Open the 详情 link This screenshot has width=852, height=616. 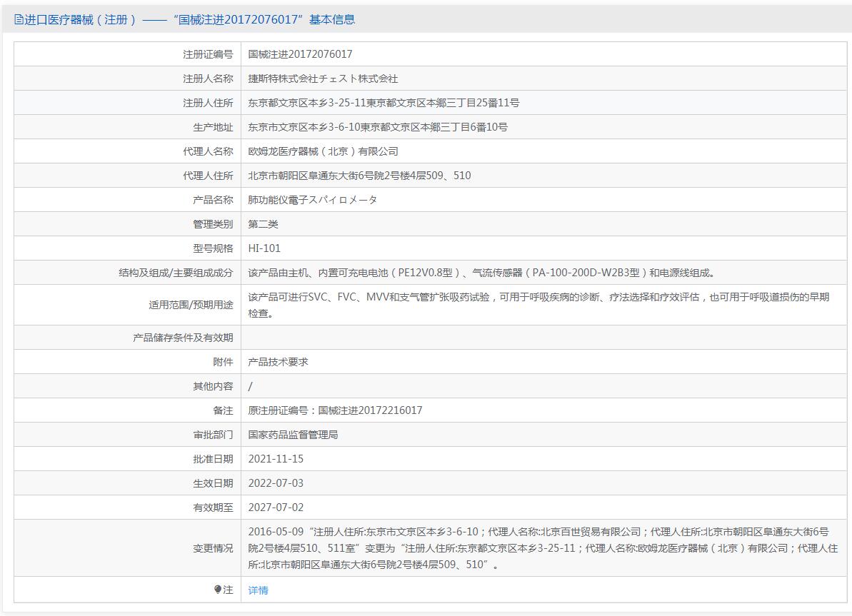[258, 590]
